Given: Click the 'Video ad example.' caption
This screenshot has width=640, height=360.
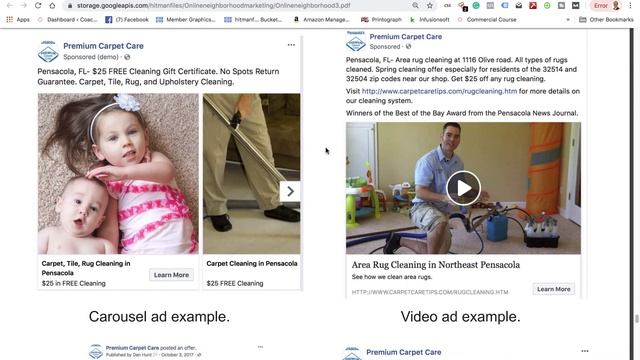Looking at the screenshot, I should click(460, 316).
